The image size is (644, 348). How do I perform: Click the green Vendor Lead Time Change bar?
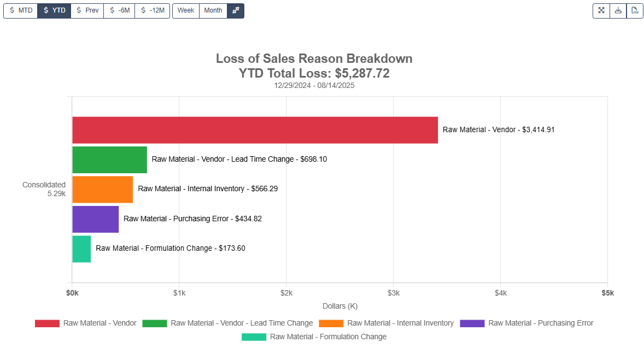(109, 159)
